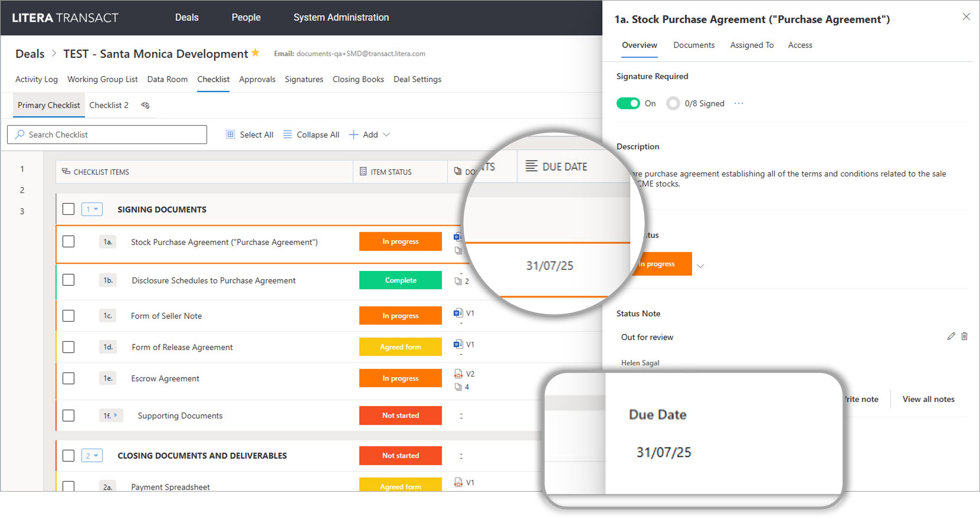Collapse section 2 Closing Documents dropdown
980x518 pixels.
click(x=92, y=456)
